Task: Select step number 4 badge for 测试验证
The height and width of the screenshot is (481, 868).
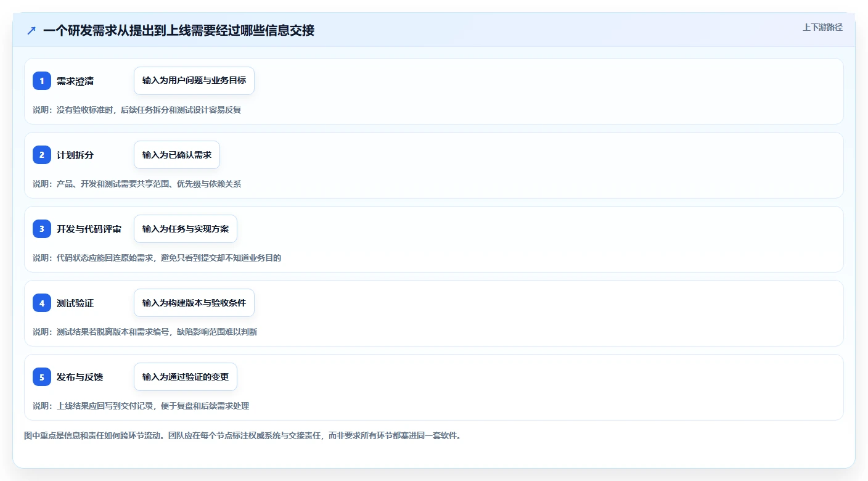Action: [42, 303]
